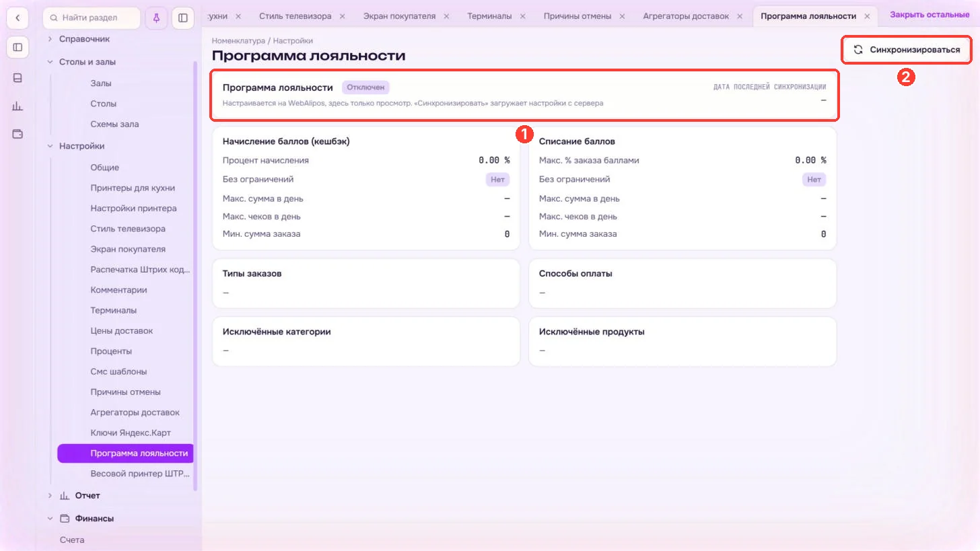Open Цены доставок settings item
Viewport: 980px width, 551px height.
(x=122, y=331)
